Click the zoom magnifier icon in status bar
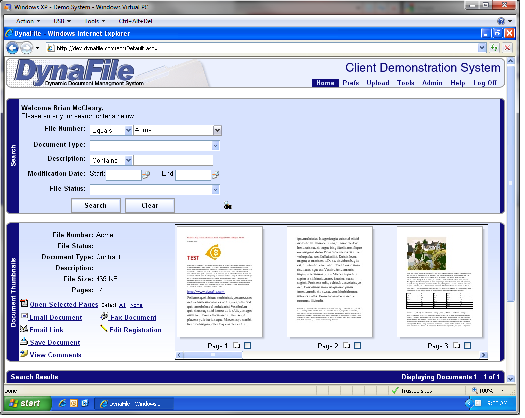The height and width of the screenshot is (418, 525). coord(475,390)
